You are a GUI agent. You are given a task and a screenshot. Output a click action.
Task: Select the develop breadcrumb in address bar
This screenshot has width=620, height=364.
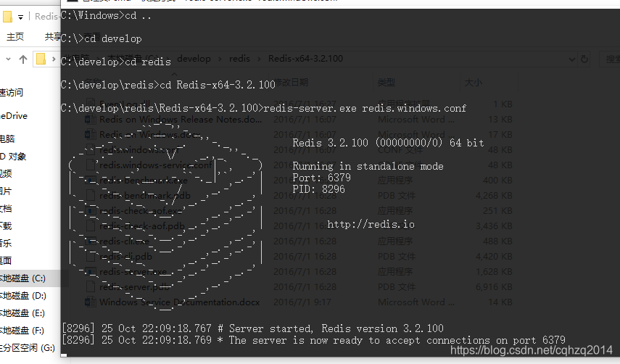click(x=194, y=59)
